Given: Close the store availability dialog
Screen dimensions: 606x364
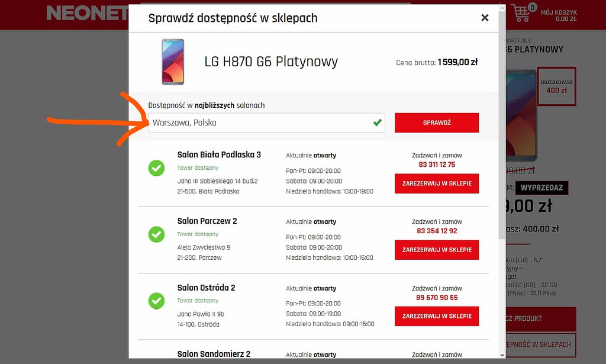Looking at the screenshot, I should (x=485, y=18).
